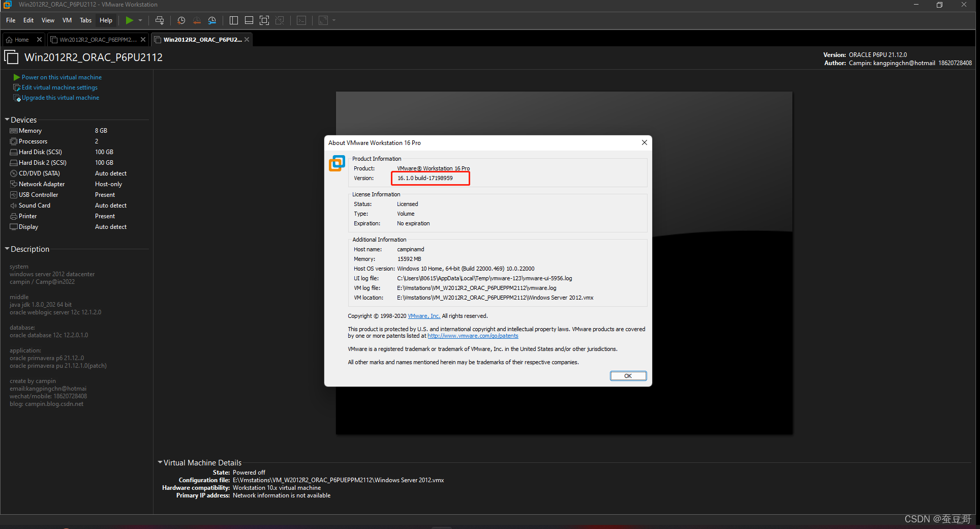Click the OK button in the About dialog

(x=628, y=376)
